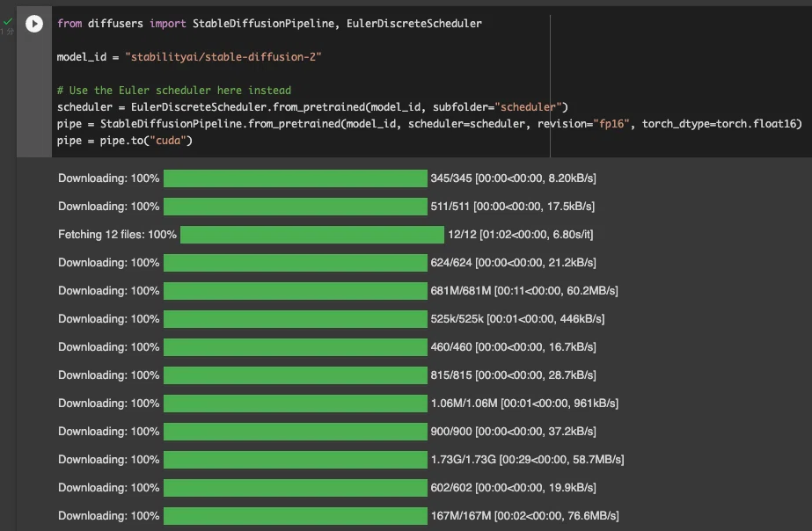This screenshot has height=531, width=812.
Task: Click the pipe.to("cuda") code line
Action: (x=125, y=141)
